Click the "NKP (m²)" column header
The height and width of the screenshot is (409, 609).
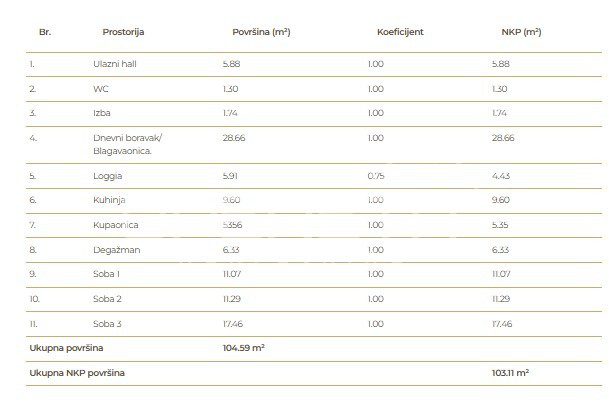[522, 32]
